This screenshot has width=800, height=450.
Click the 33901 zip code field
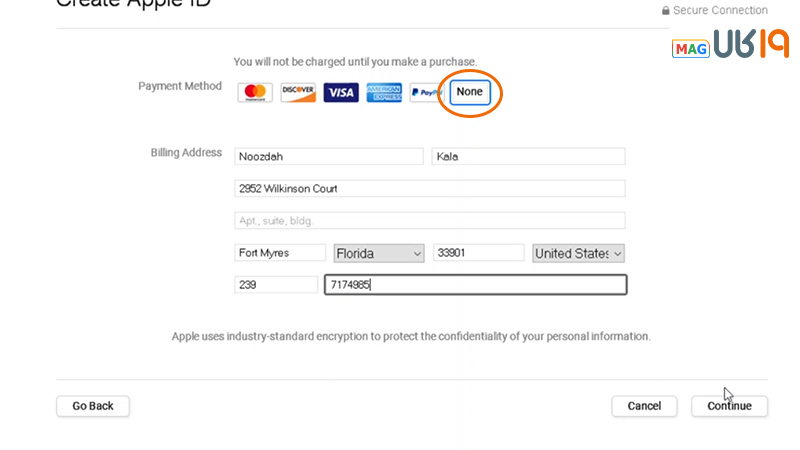pos(478,253)
